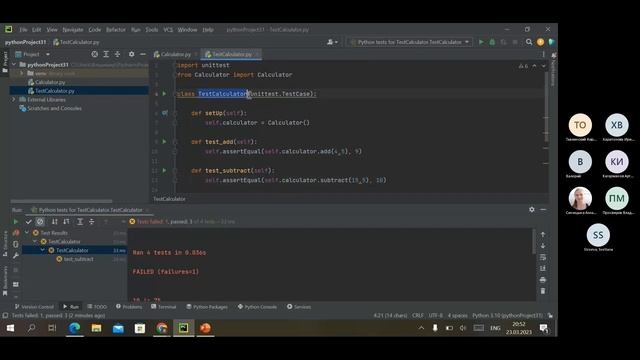This screenshot has height=360, width=640.
Task: Go to next highlighted problem arrow in editor
Action: click(543, 66)
